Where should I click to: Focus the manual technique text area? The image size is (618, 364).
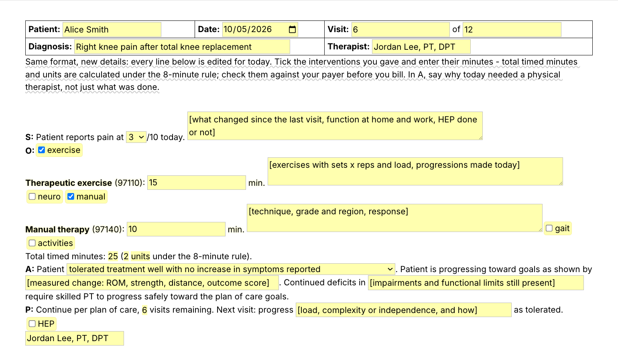tap(394, 218)
